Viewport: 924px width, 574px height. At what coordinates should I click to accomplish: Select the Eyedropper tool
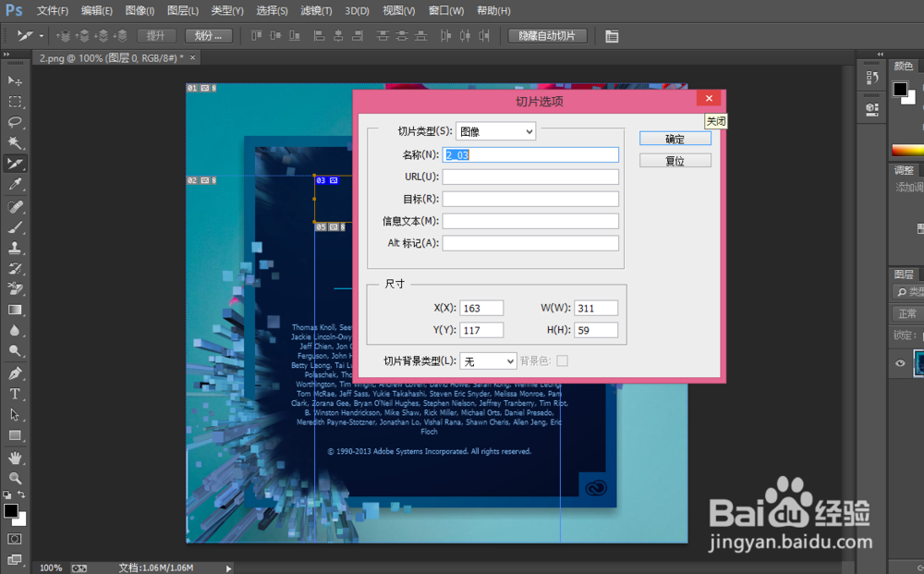tap(15, 185)
